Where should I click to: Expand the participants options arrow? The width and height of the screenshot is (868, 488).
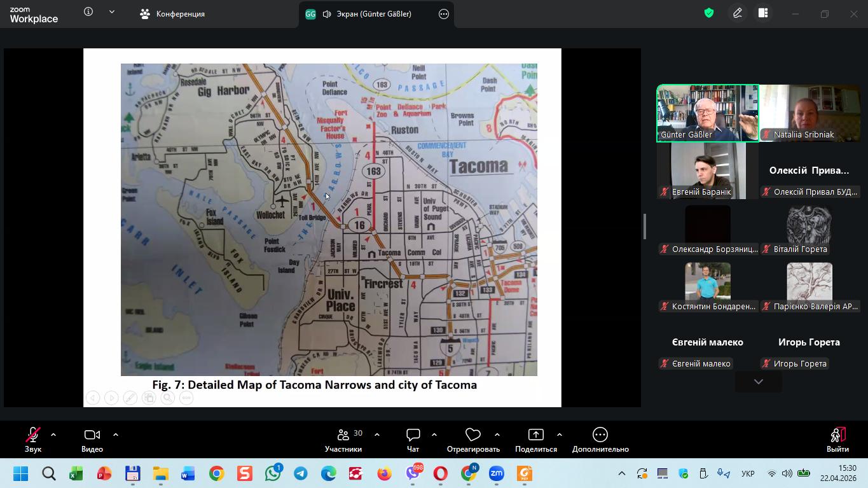[x=377, y=435]
